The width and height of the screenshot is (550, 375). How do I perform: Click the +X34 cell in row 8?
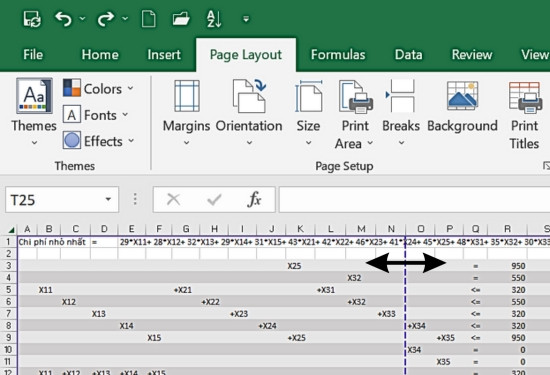417,326
